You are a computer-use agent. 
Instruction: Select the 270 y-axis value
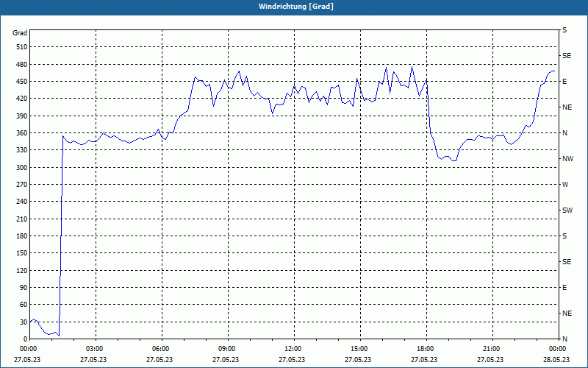(21, 185)
